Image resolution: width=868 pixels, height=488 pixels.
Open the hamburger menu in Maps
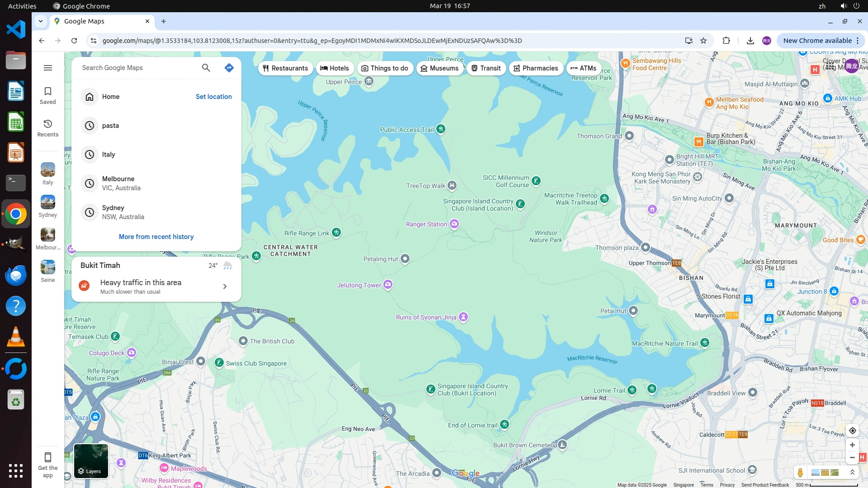(x=48, y=68)
